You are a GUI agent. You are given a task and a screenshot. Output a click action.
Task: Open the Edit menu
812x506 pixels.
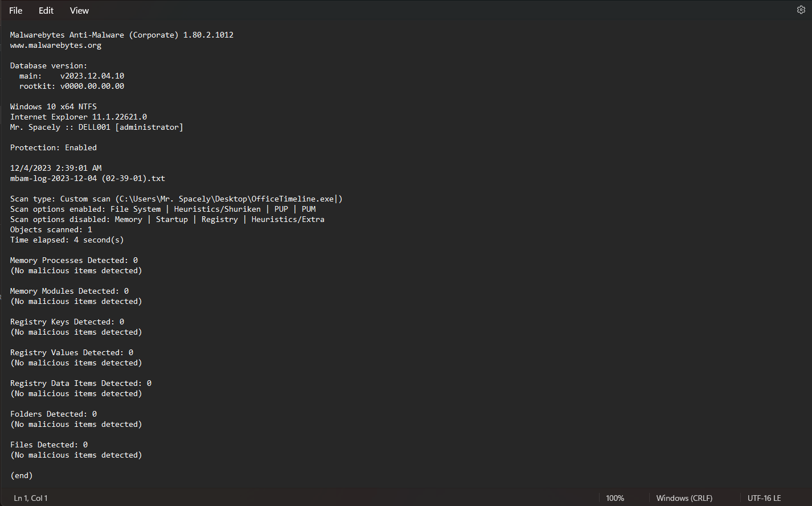coord(46,10)
